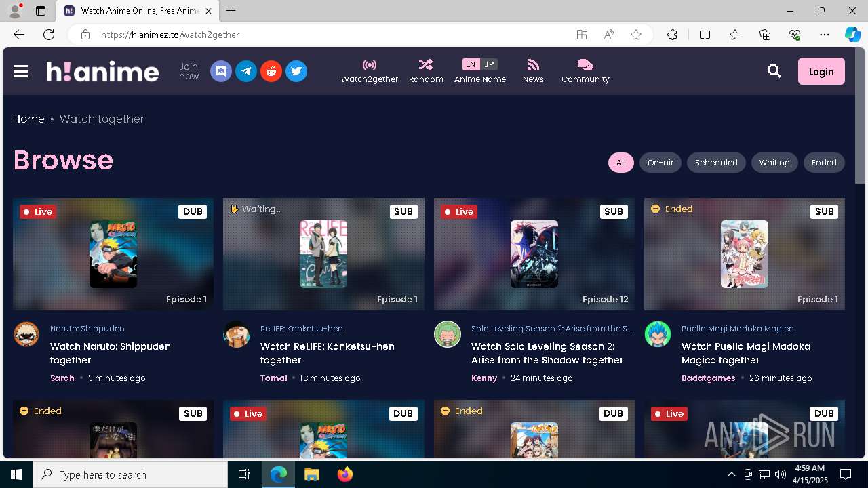
Task: Open Firefox from the taskbar
Action: [345, 474]
